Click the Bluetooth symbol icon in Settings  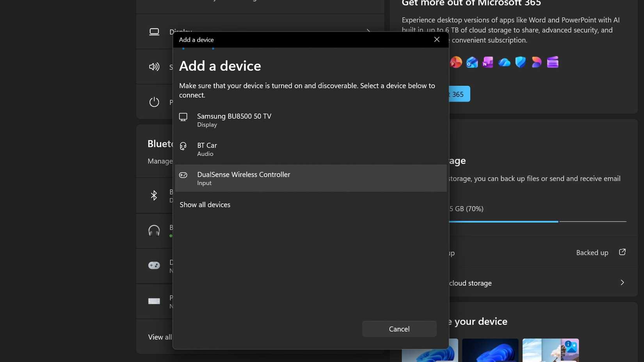(154, 195)
